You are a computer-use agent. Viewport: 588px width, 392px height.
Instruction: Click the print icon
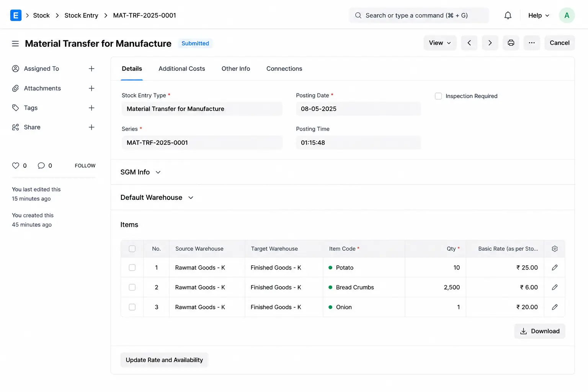(511, 43)
